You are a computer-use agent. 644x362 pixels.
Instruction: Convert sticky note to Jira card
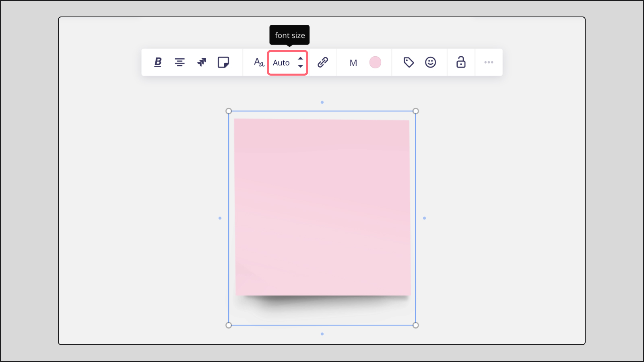pyautogui.click(x=202, y=62)
